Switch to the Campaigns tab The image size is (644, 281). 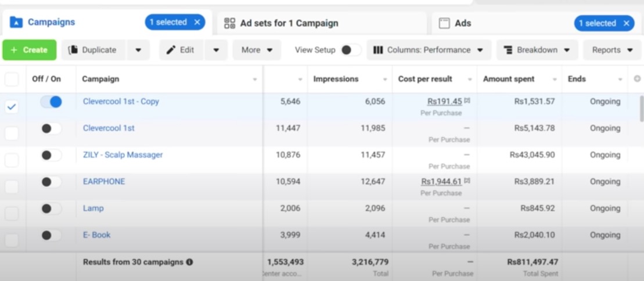(51, 22)
